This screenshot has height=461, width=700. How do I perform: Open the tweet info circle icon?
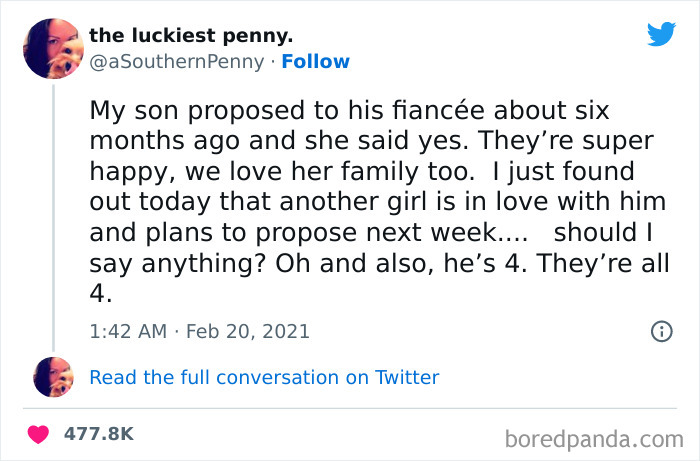[661, 331]
